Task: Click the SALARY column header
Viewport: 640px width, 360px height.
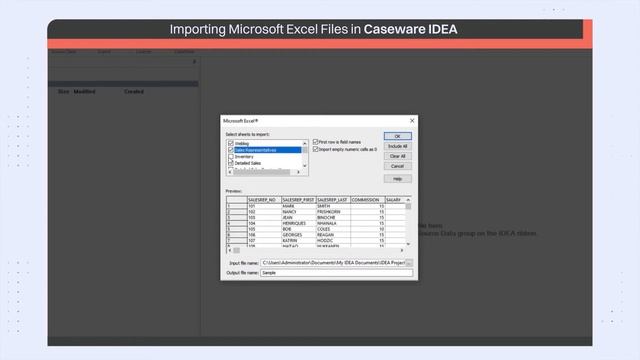Action: tap(395, 200)
